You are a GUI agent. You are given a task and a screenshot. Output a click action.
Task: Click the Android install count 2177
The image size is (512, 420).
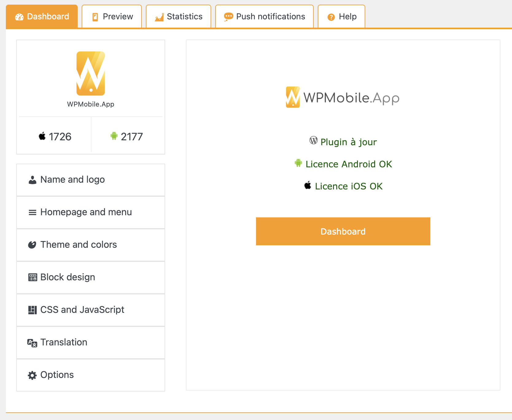132,137
